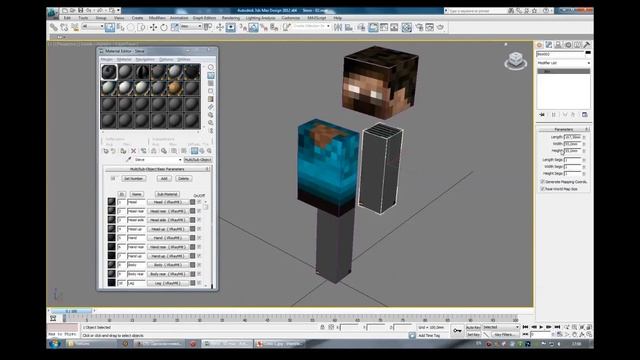The image size is (640, 360).
Task: Click the Render Production teapot icon
Action: pyautogui.click(x=440, y=27)
